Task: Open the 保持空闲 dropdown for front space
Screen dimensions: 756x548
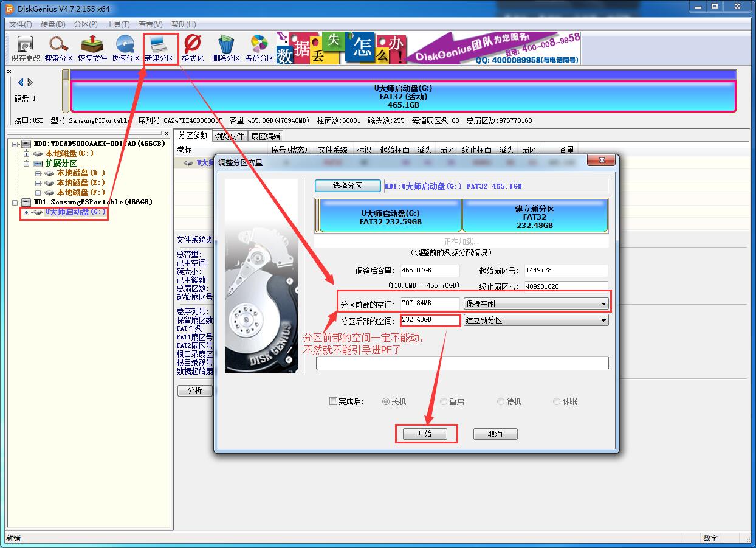Action: [535, 303]
